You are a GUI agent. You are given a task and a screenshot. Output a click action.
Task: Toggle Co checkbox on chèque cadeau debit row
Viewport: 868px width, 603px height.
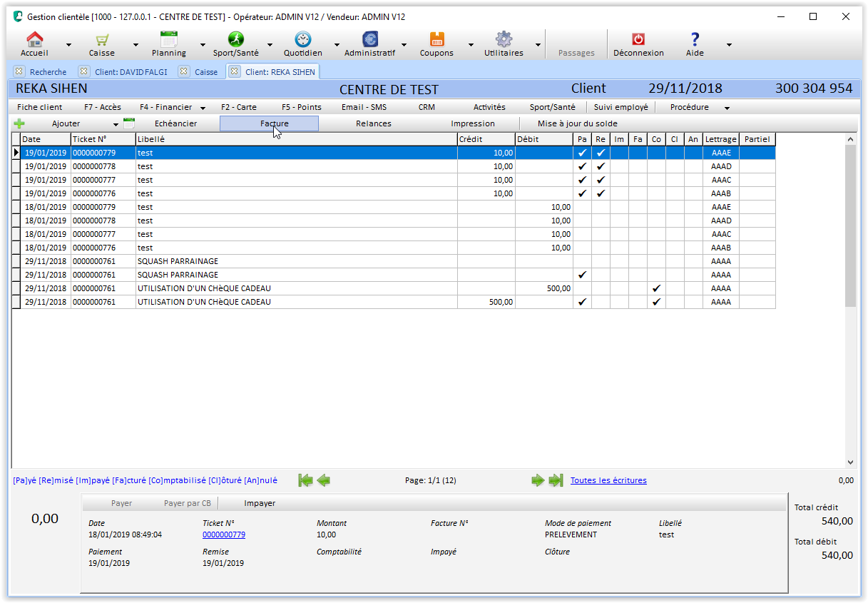click(656, 288)
